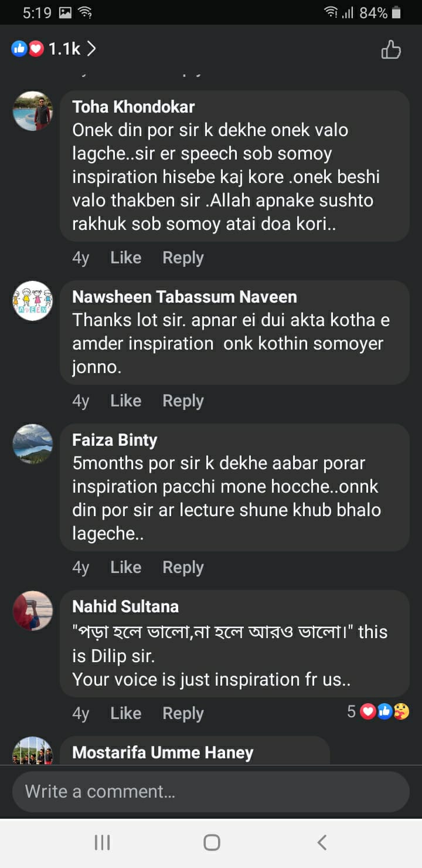Screen dimensions: 422x868
Task: Tap Toha Khondokar's profile picture
Action: (x=33, y=111)
